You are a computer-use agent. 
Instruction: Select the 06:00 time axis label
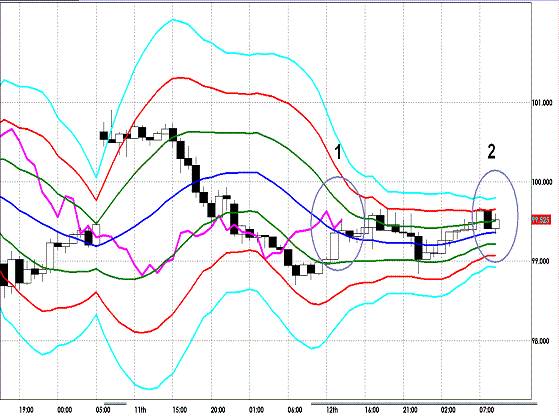295,410
